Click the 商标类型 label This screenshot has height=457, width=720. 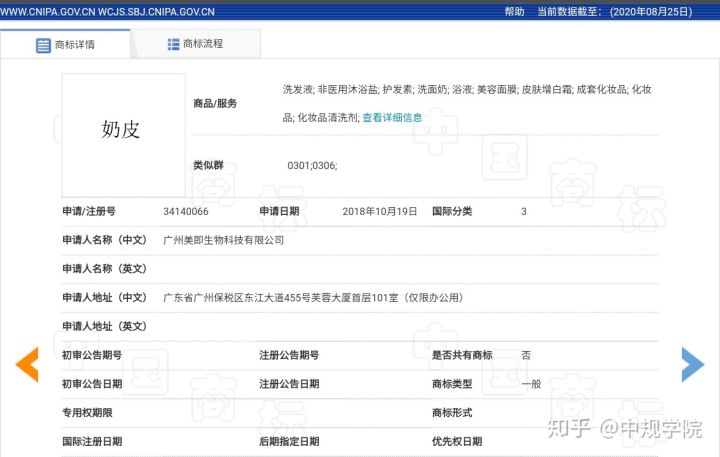click(452, 384)
